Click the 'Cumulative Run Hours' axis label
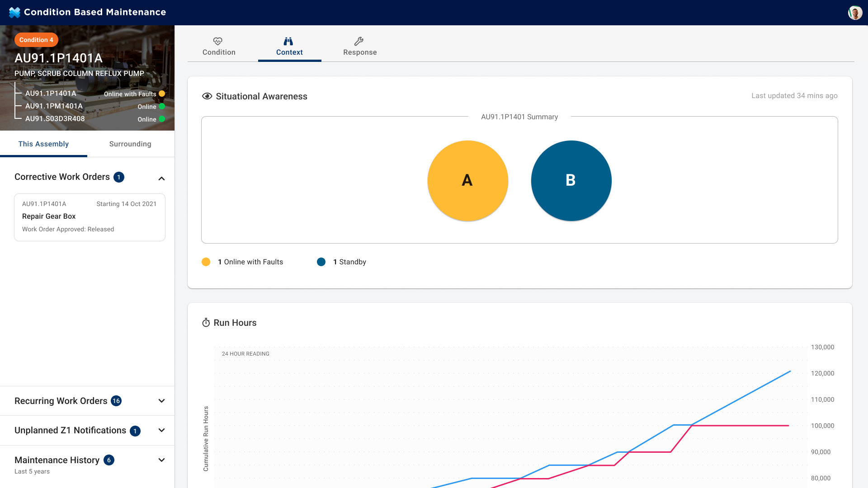The width and height of the screenshot is (868, 488). coord(206,439)
